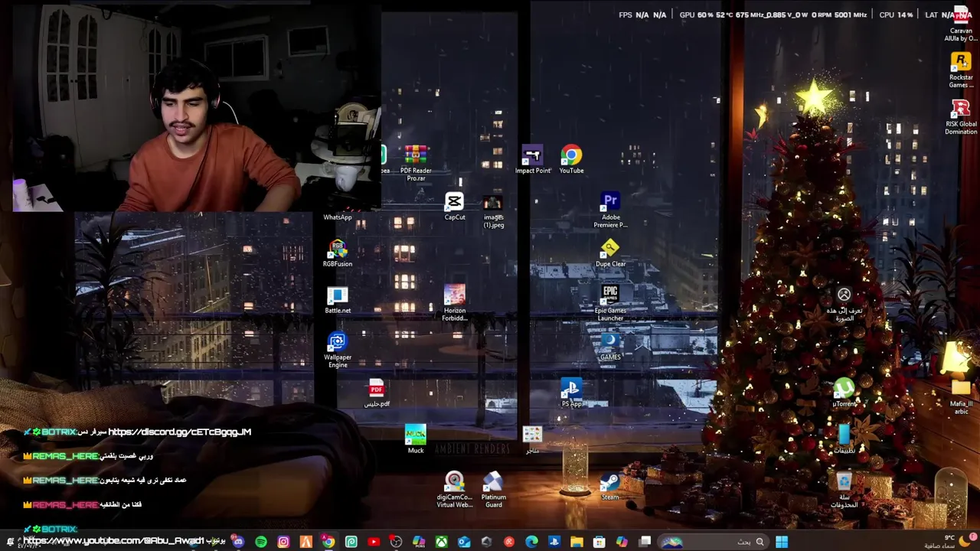
Task: Click the 'learn about this picture' spotlight icon
Action: point(844,303)
